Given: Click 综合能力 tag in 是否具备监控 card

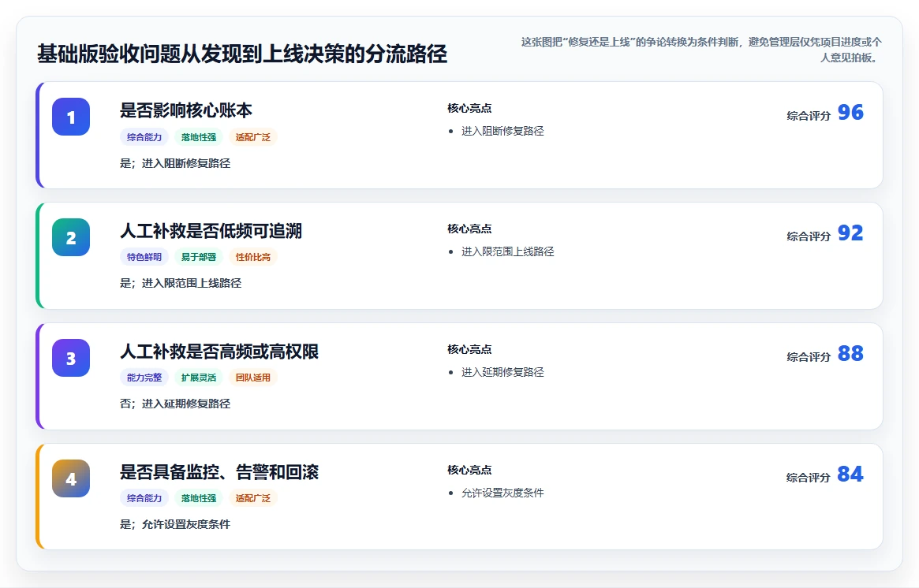Looking at the screenshot, I should pos(144,498).
